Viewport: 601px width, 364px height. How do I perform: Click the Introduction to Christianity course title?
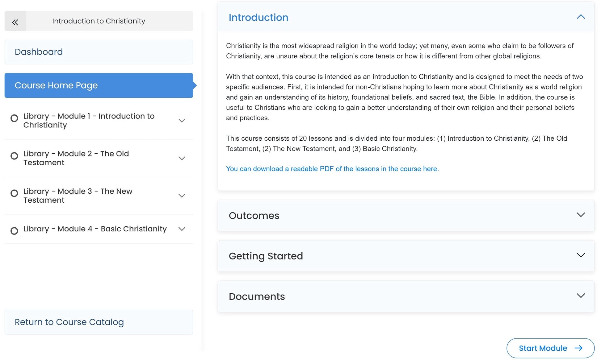[99, 21]
